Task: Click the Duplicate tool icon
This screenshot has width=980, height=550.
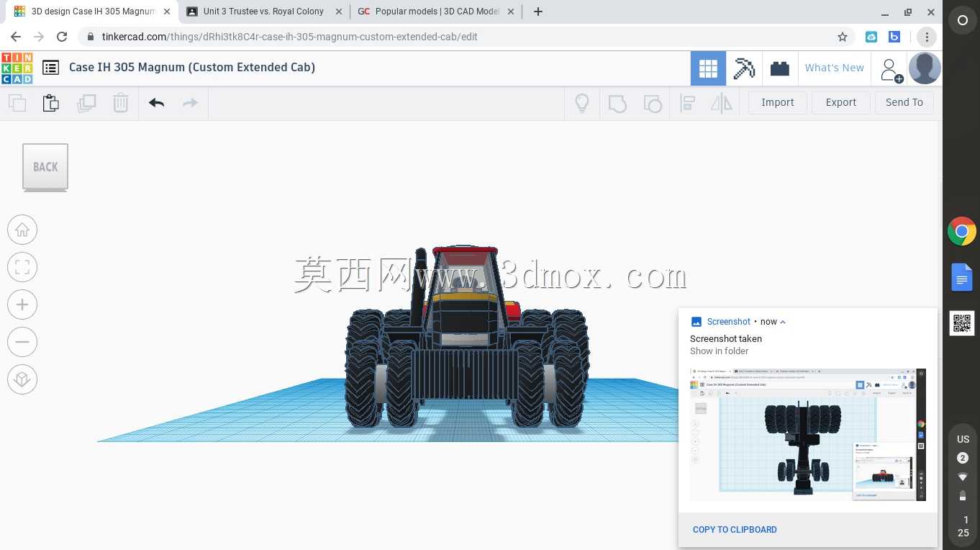Action: [x=86, y=103]
